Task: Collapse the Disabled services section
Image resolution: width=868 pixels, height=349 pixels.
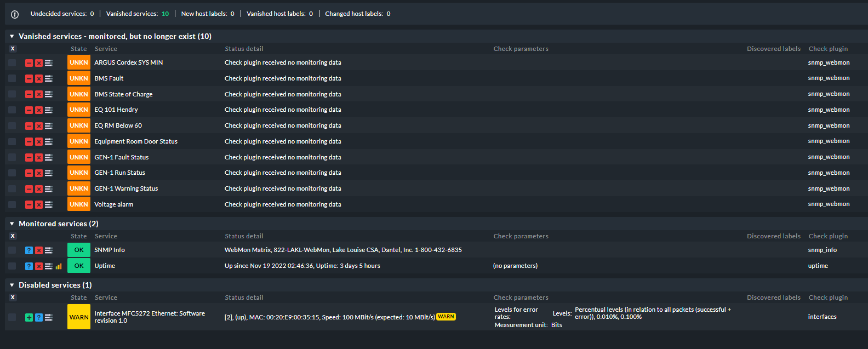Action: tap(12, 285)
